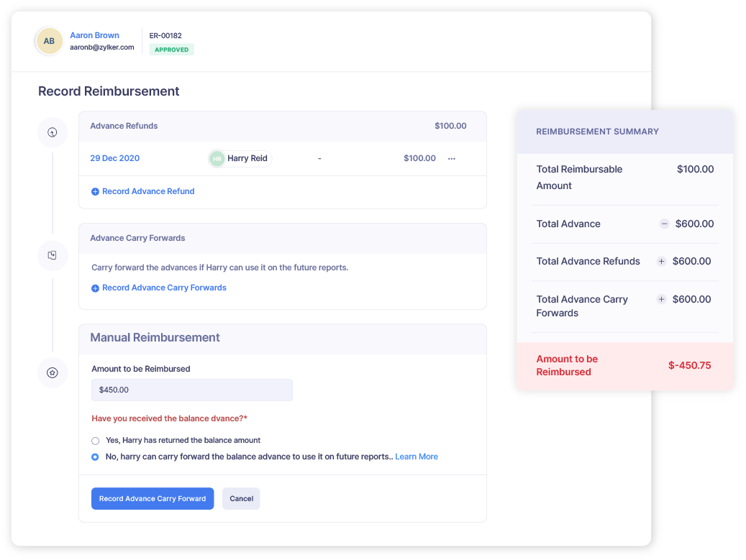Click inside the Amount to be Reimbursed field
Viewport: 746px width, 560px height.
click(191, 390)
